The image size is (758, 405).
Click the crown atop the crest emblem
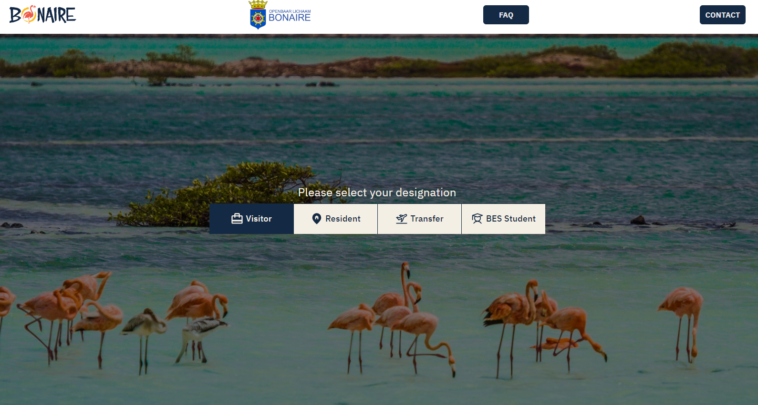(x=258, y=4)
